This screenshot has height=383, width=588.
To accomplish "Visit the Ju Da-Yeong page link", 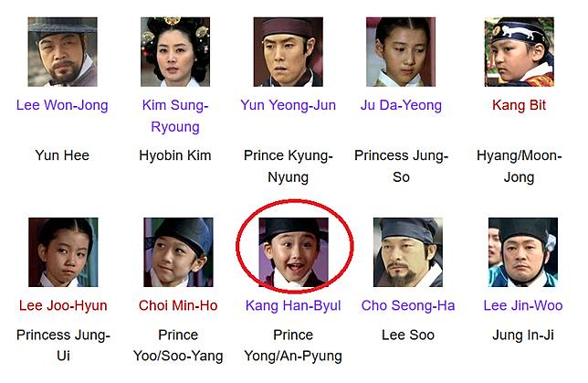I will pyautogui.click(x=401, y=105).
